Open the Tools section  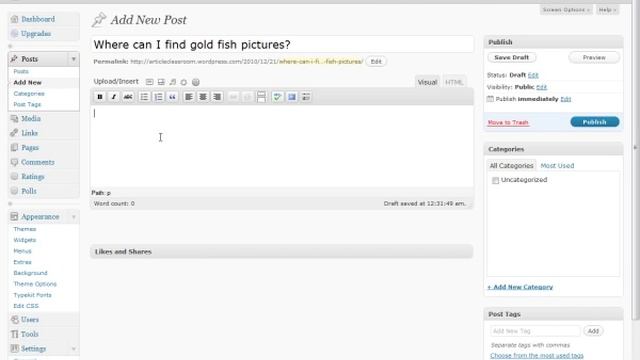[x=30, y=334]
